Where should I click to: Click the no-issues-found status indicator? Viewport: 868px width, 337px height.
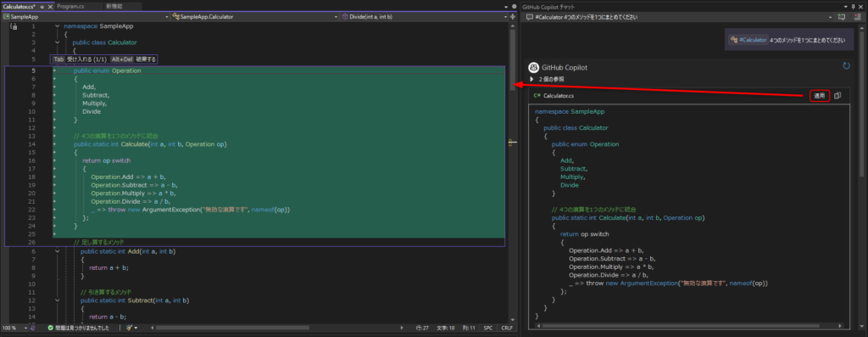tap(78, 329)
